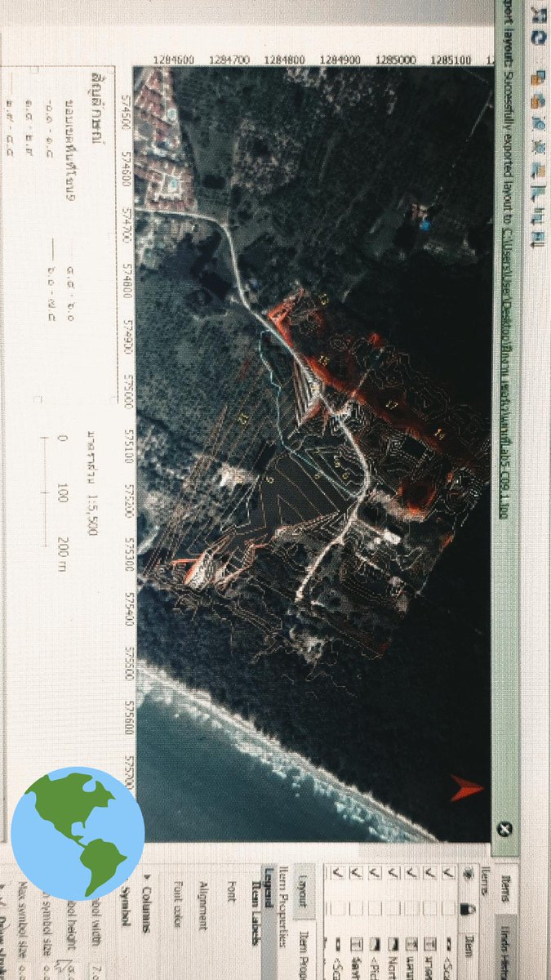Collapse the Item Labels section header

256,913
